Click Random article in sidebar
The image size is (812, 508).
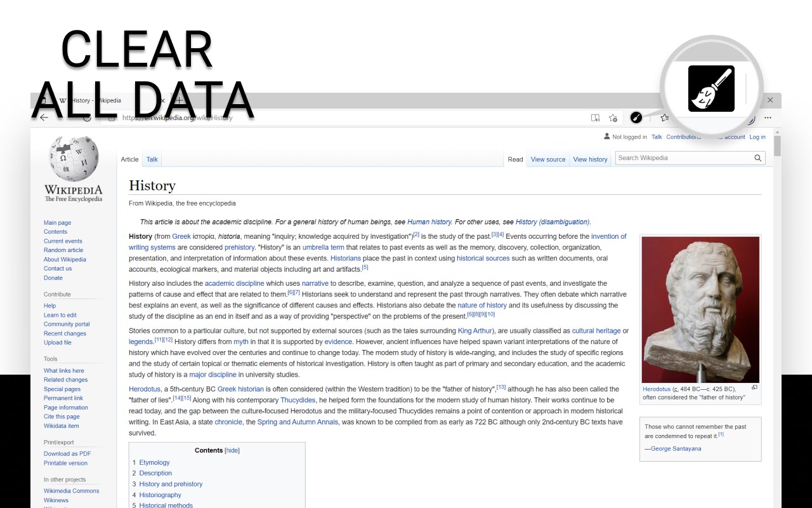pos(63,250)
